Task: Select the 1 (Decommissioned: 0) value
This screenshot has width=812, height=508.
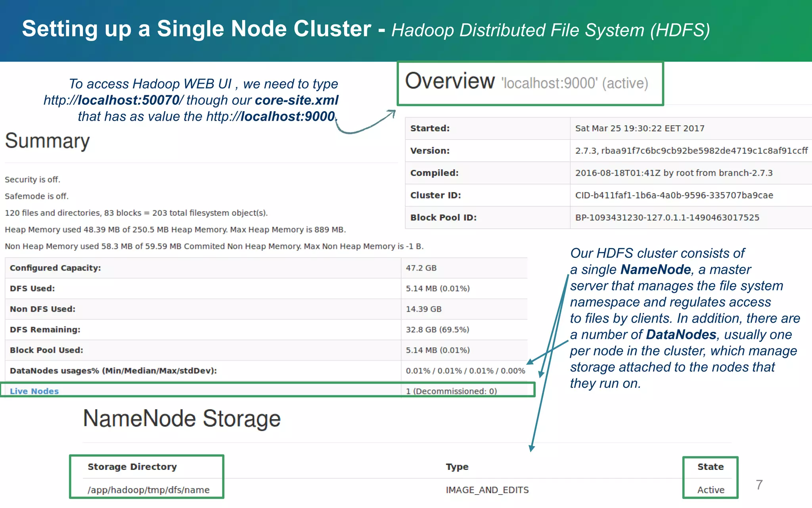Action: pyautogui.click(x=451, y=391)
